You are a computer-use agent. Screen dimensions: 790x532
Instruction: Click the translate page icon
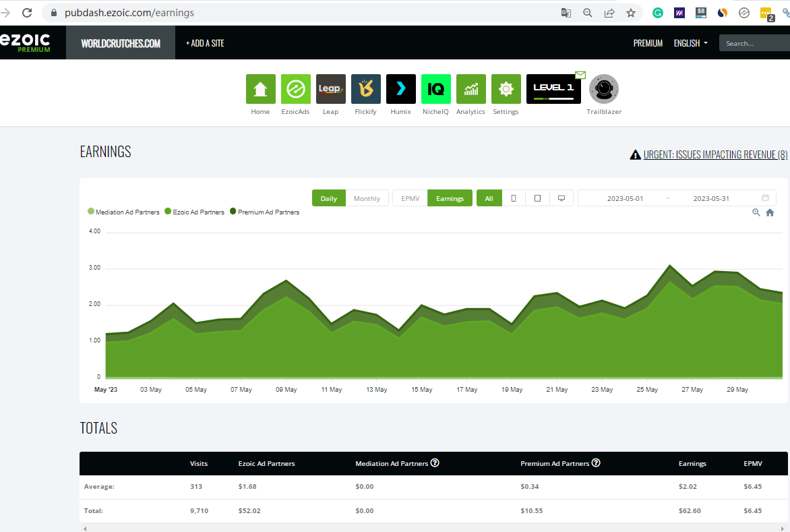[x=566, y=13]
